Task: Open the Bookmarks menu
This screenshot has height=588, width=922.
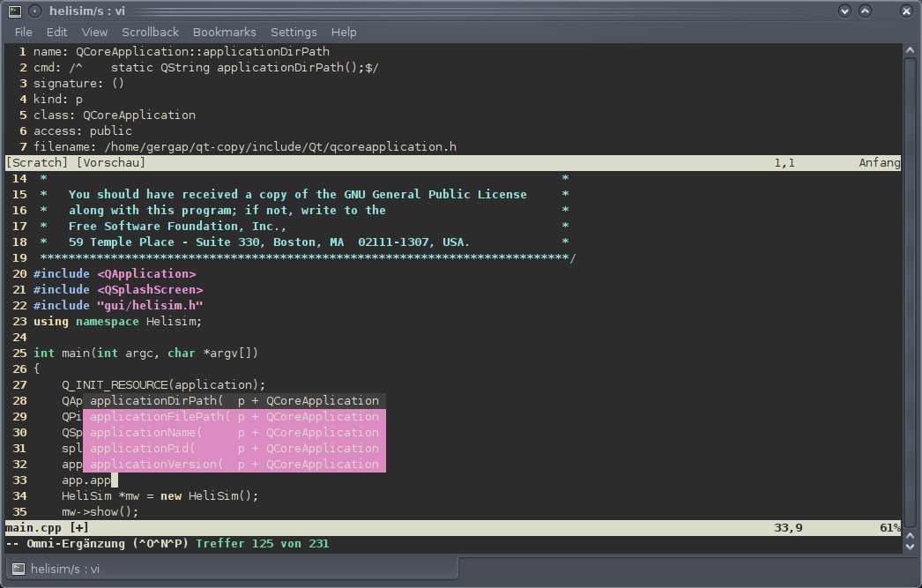Action: click(x=225, y=33)
